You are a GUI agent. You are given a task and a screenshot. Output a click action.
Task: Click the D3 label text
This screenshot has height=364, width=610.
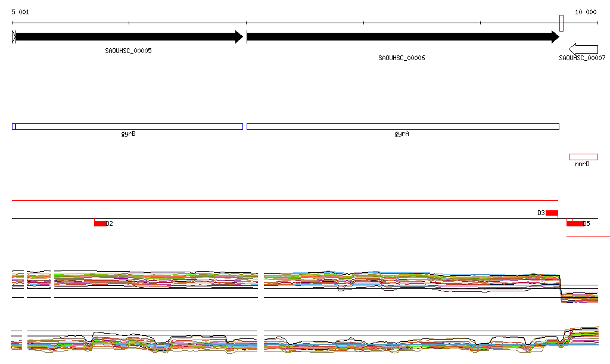[x=541, y=213]
